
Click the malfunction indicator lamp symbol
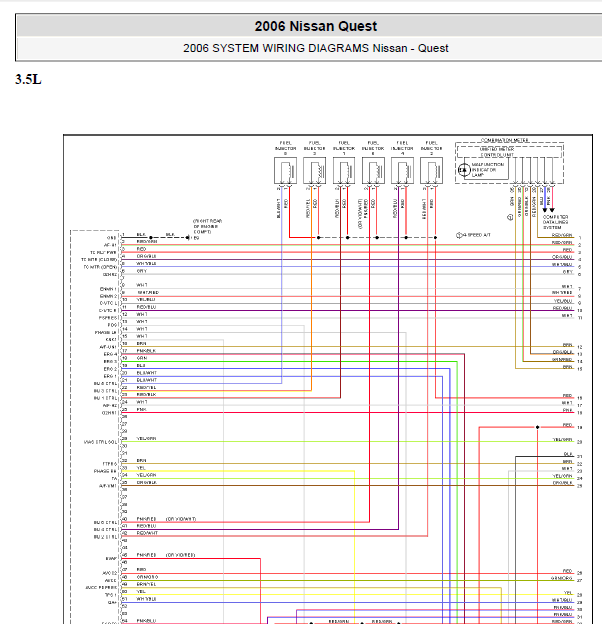pyautogui.click(x=464, y=170)
